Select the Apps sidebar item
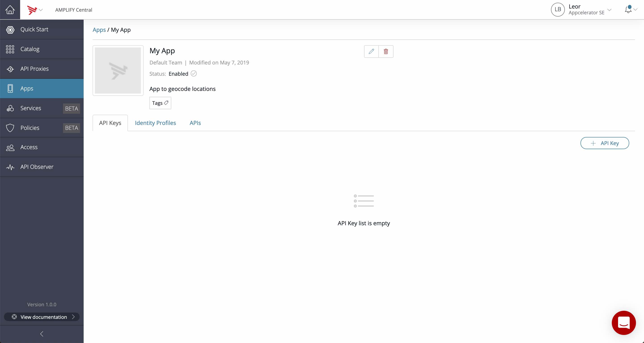 click(x=42, y=88)
